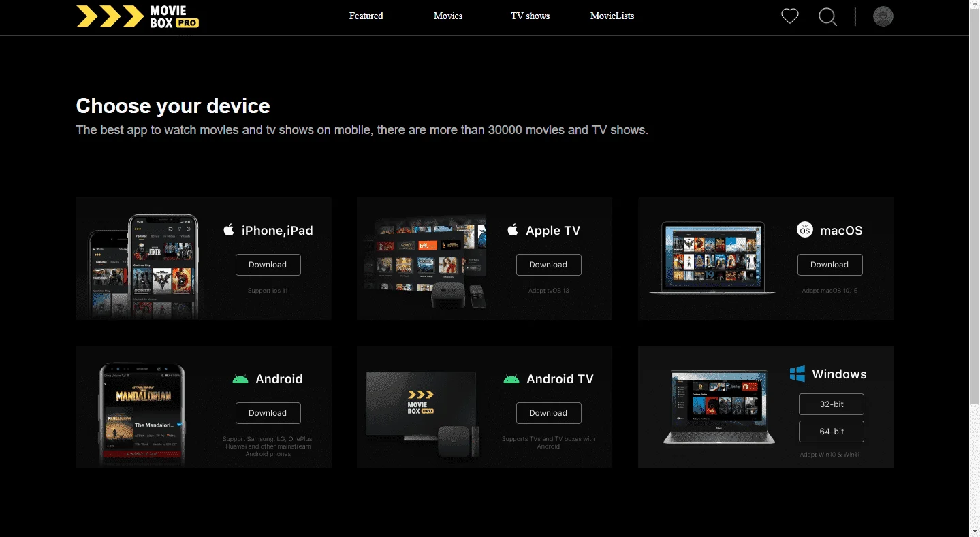Download the macOS app
Image resolution: width=980 pixels, height=537 pixels.
click(830, 265)
